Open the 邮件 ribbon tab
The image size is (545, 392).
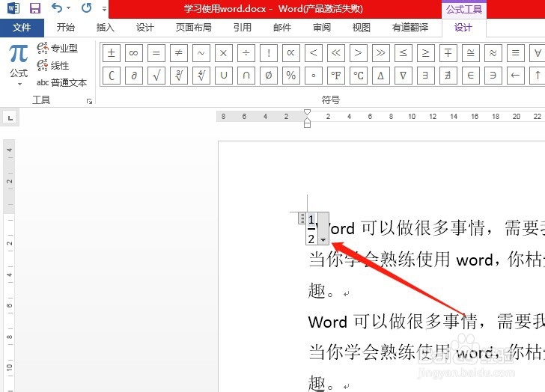282,28
